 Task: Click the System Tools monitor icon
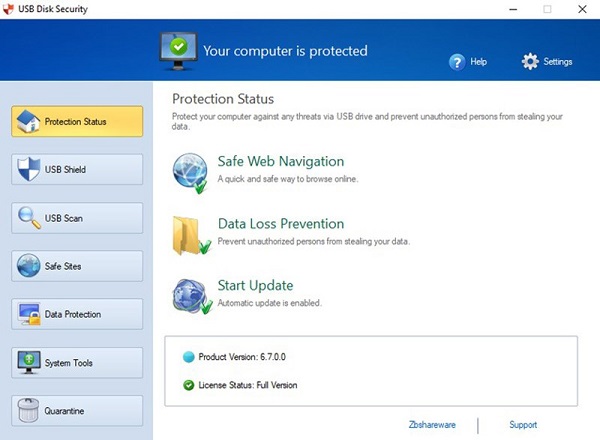point(29,362)
